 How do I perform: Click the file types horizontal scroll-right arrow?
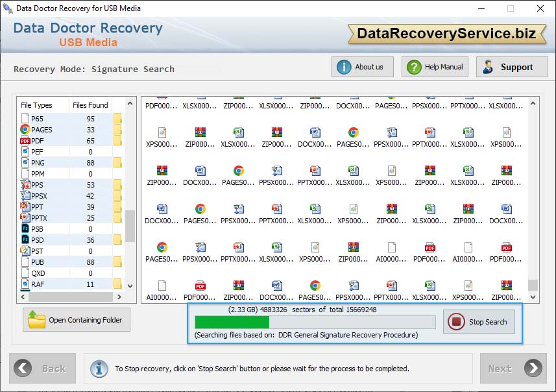pos(119,297)
